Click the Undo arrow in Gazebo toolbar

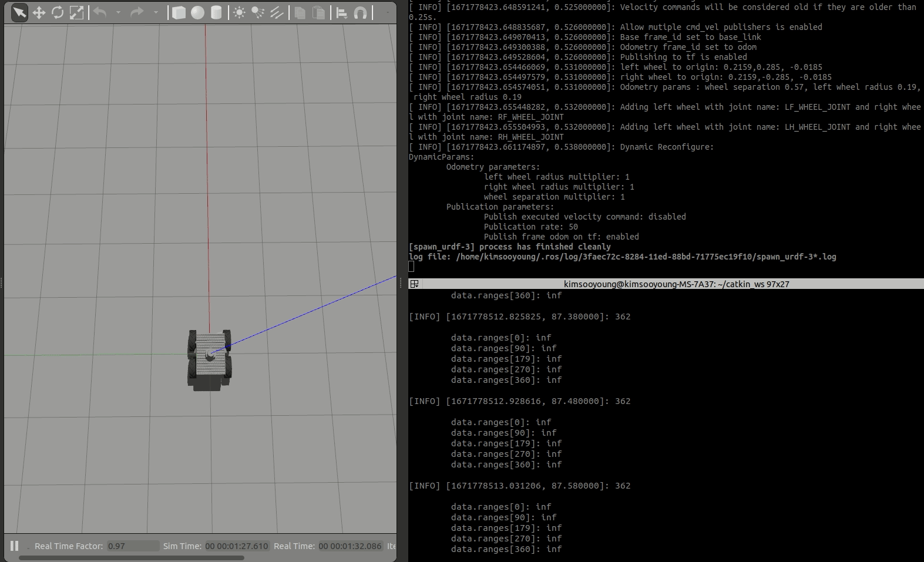100,12
